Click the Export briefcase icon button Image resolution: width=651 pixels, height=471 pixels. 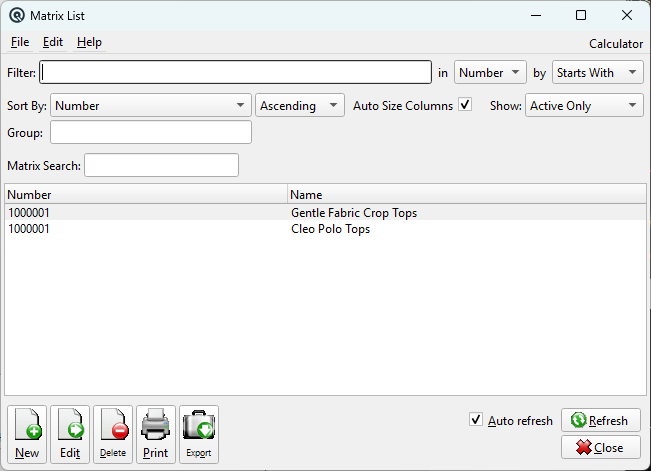coord(199,434)
